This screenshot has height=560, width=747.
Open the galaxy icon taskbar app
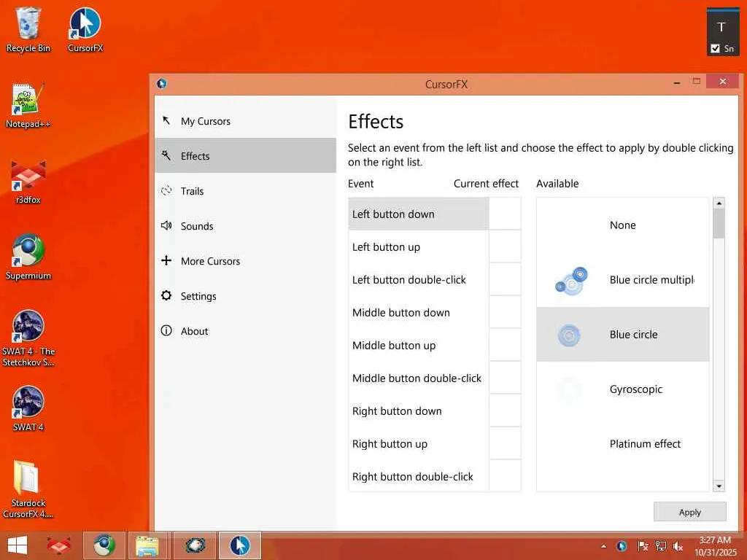coord(195,545)
